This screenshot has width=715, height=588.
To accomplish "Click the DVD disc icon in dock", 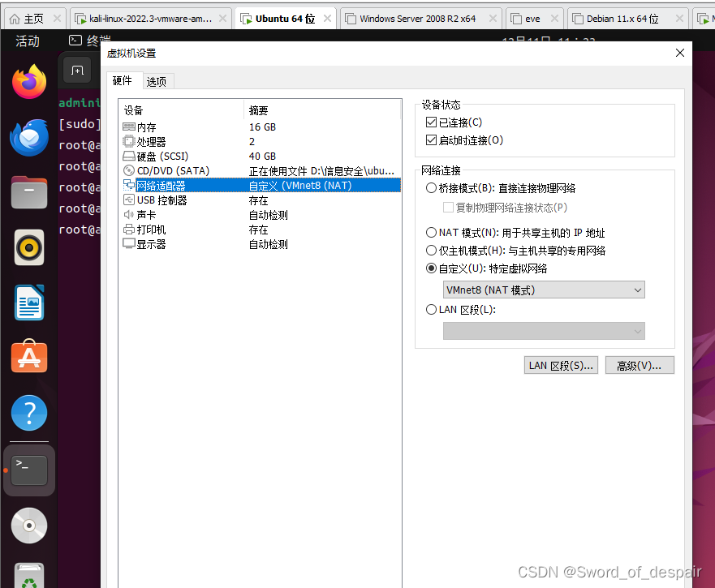I will coord(29,526).
